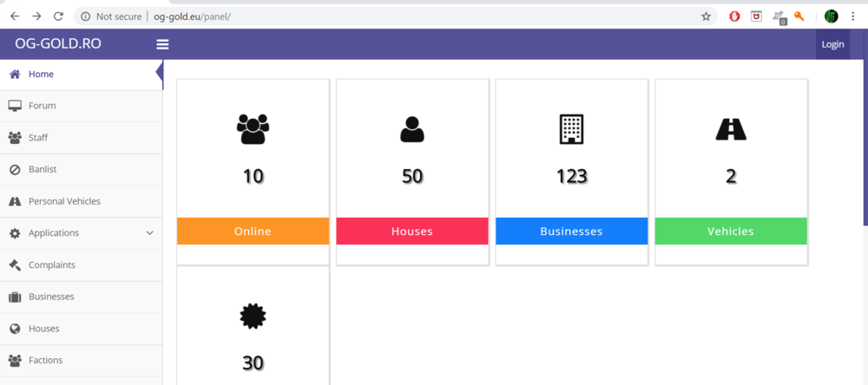Click the Home house icon in sidebar

click(x=15, y=74)
